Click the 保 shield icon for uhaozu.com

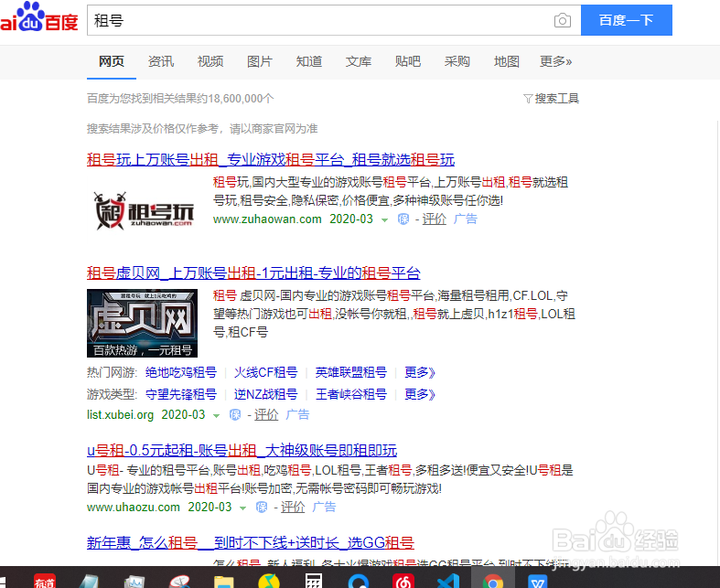(262, 508)
